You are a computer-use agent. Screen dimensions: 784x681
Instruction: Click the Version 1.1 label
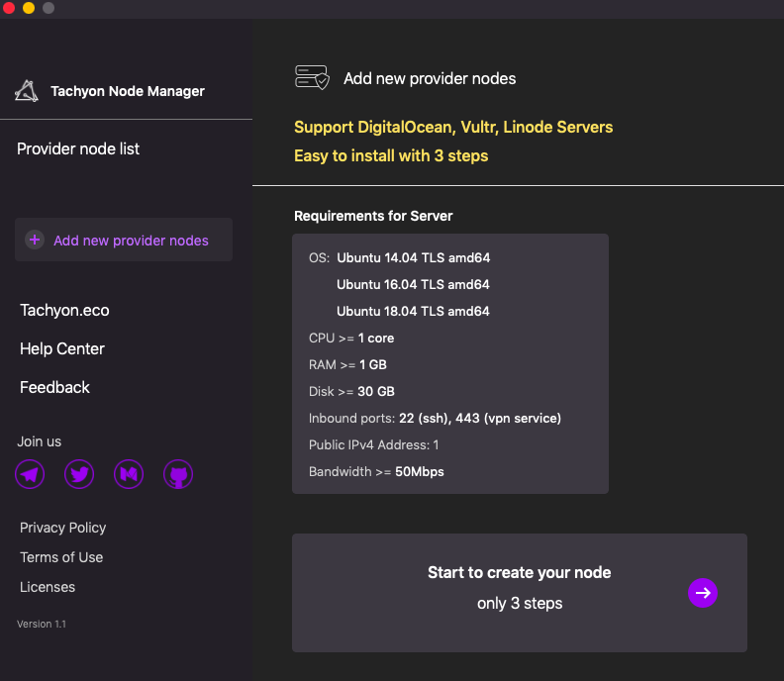(x=42, y=624)
